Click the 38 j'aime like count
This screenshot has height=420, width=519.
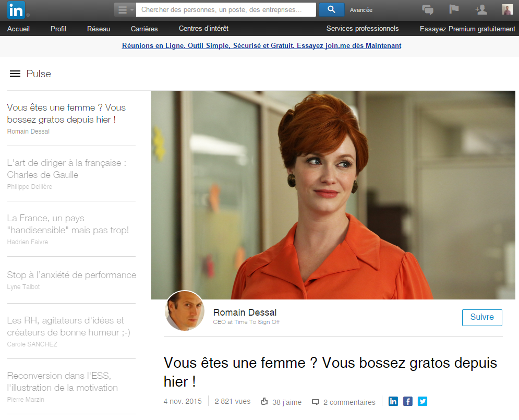click(287, 402)
